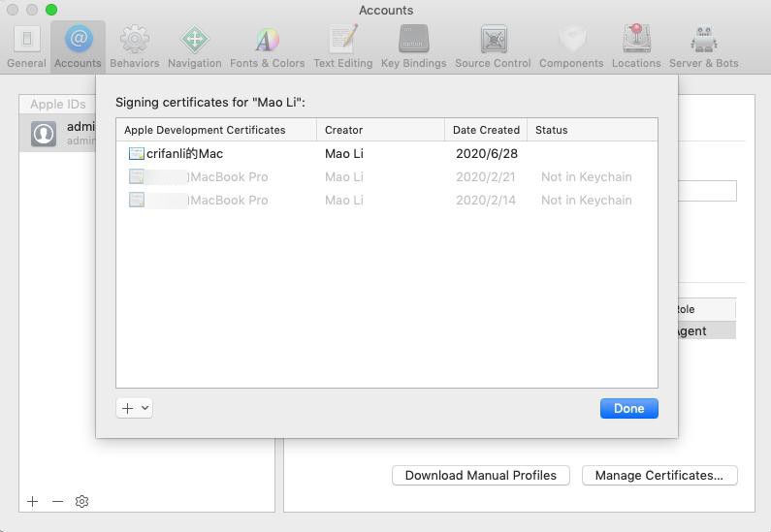The height and width of the screenshot is (532, 771).
Task: Click Done to close the sheet
Action: pyautogui.click(x=628, y=408)
